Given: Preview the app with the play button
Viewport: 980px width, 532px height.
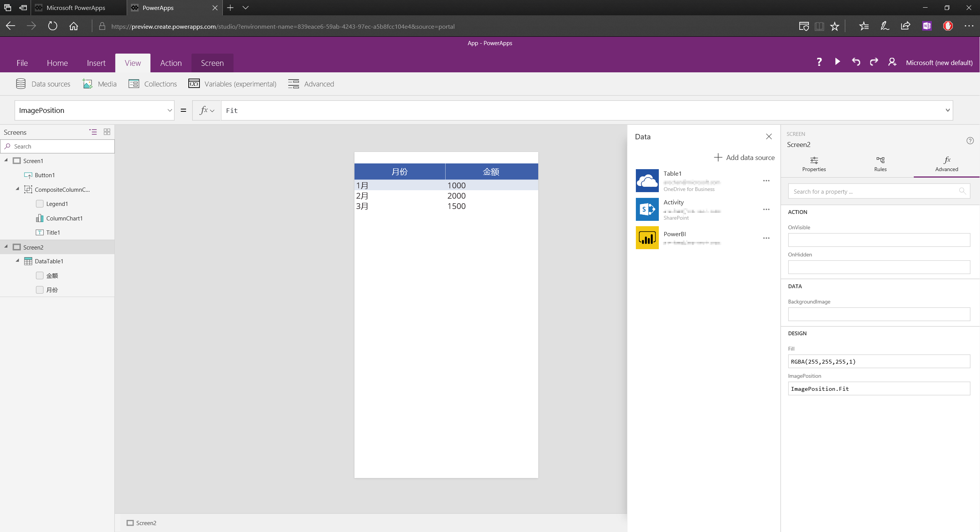Looking at the screenshot, I should (837, 62).
